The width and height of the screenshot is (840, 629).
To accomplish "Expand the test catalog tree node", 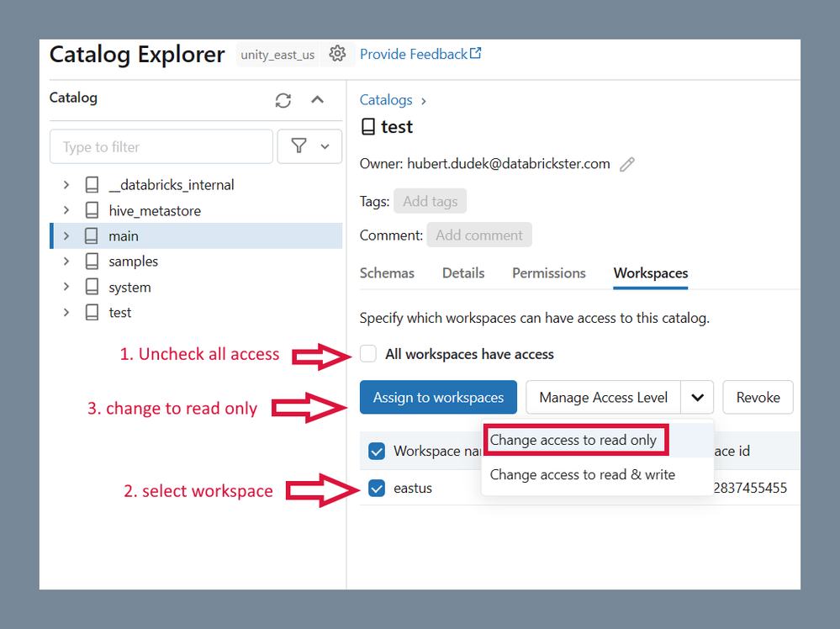I will point(66,313).
